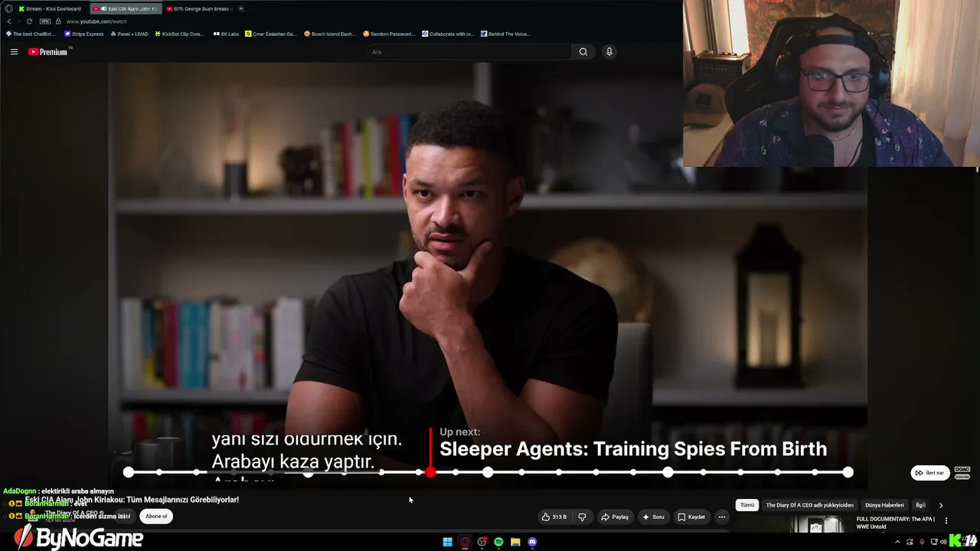Click the VPN badge in the address bar
Image resolution: width=980 pixels, height=551 pixels.
click(45, 21)
